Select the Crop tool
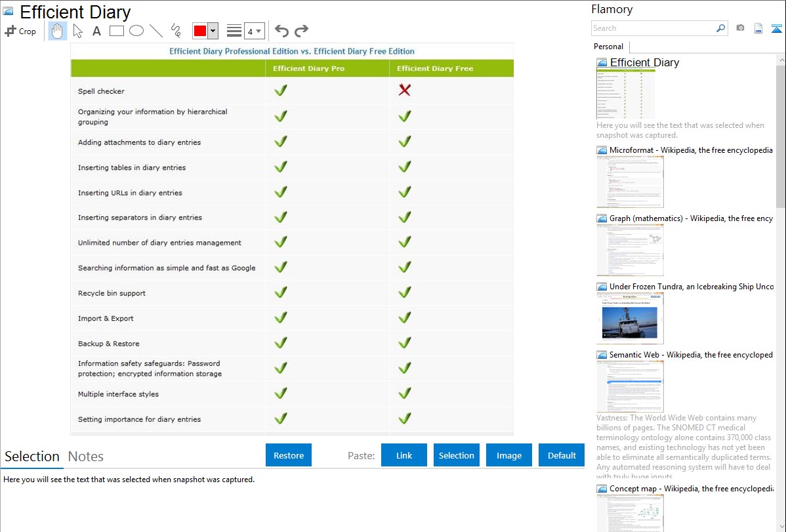The height and width of the screenshot is (532, 786). click(x=20, y=31)
